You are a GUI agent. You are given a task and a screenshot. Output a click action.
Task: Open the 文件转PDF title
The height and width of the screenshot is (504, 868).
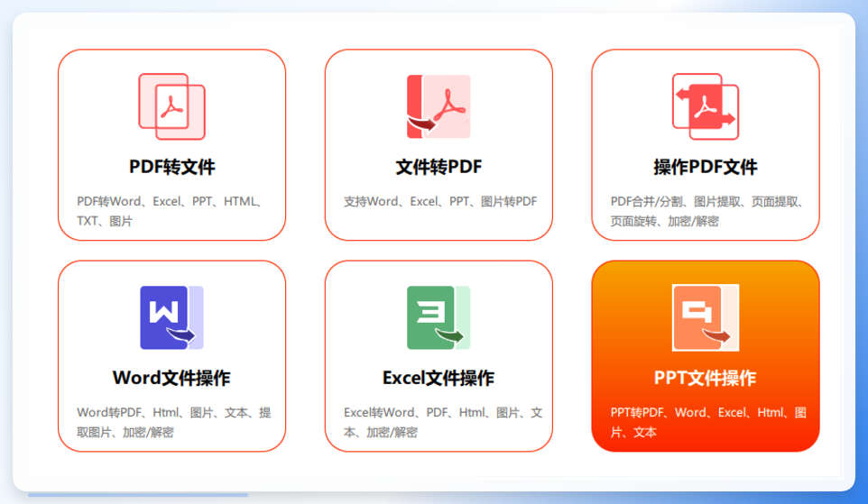(x=439, y=167)
